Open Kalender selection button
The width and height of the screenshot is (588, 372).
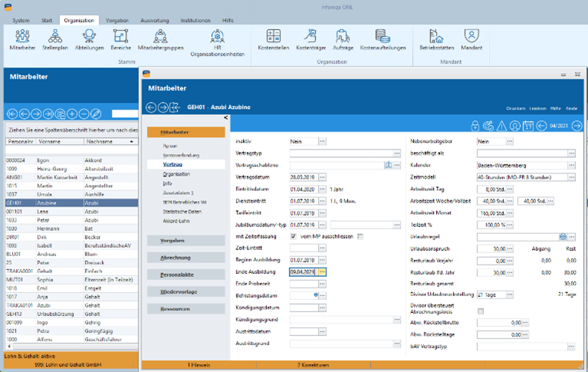click(571, 165)
